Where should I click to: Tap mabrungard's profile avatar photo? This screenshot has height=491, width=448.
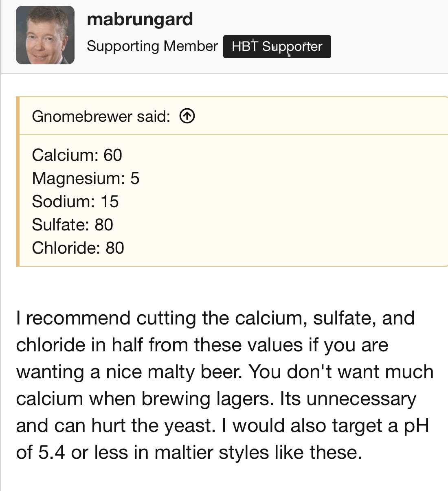click(x=45, y=35)
